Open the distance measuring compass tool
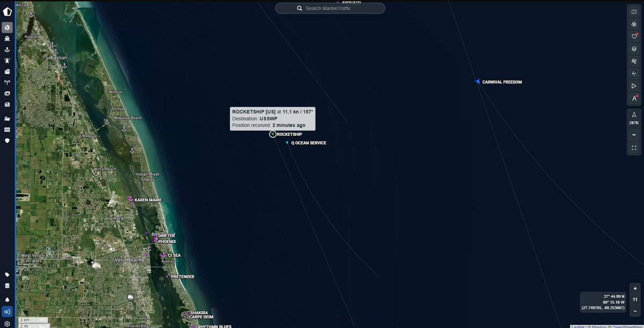Screen dimensions: 644x328 (634, 98)
